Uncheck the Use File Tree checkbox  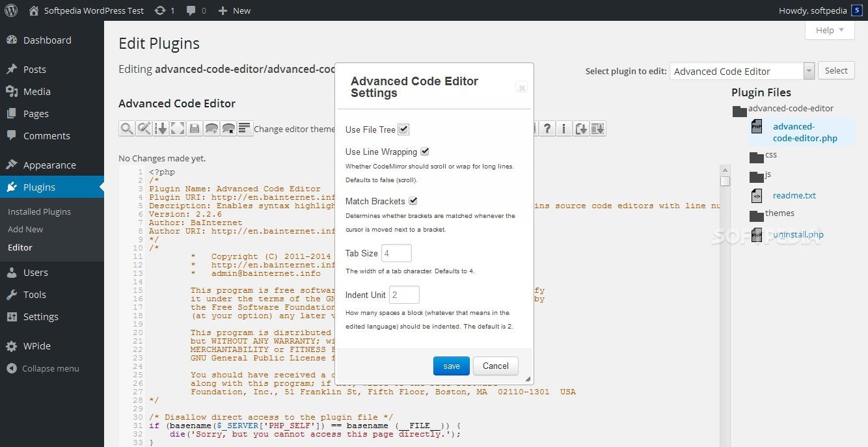(403, 129)
